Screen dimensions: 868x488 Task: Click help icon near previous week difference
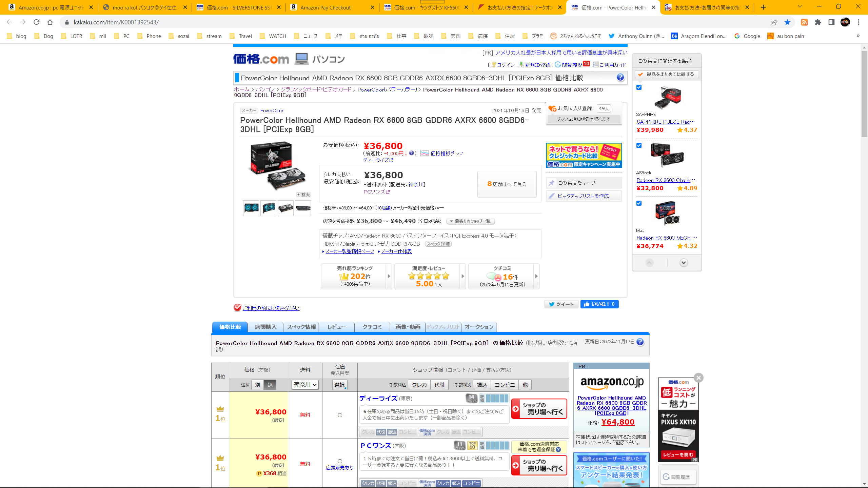coord(411,153)
